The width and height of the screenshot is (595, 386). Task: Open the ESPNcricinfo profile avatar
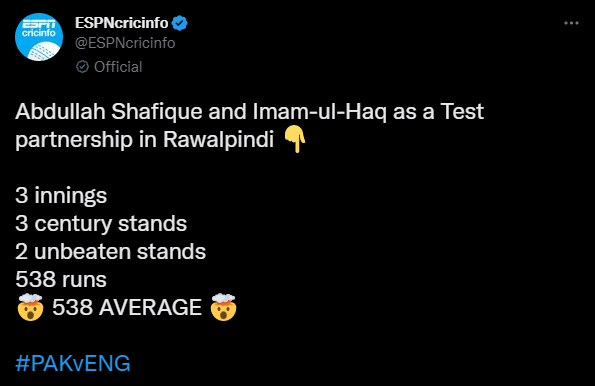click(x=39, y=37)
